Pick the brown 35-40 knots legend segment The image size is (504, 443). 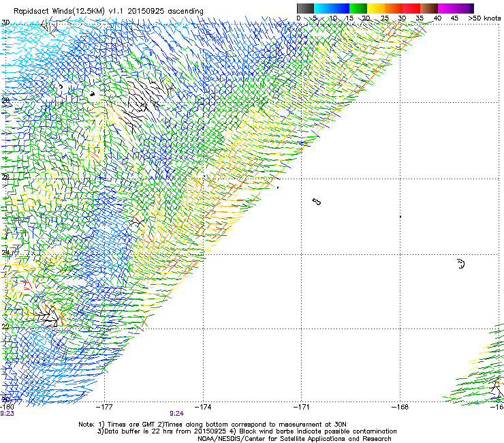pyautogui.click(x=429, y=8)
